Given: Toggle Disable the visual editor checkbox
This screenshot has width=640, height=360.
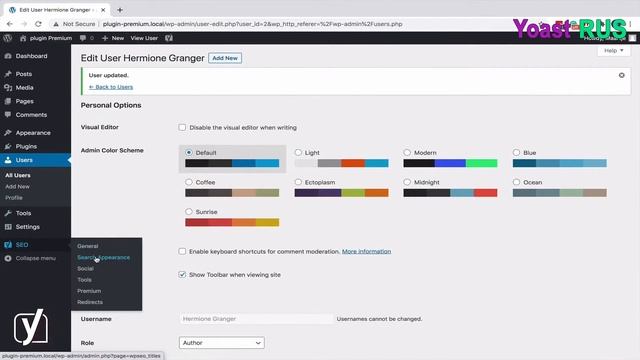Looking at the screenshot, I should pyautogui.click(x=182, y=127).
